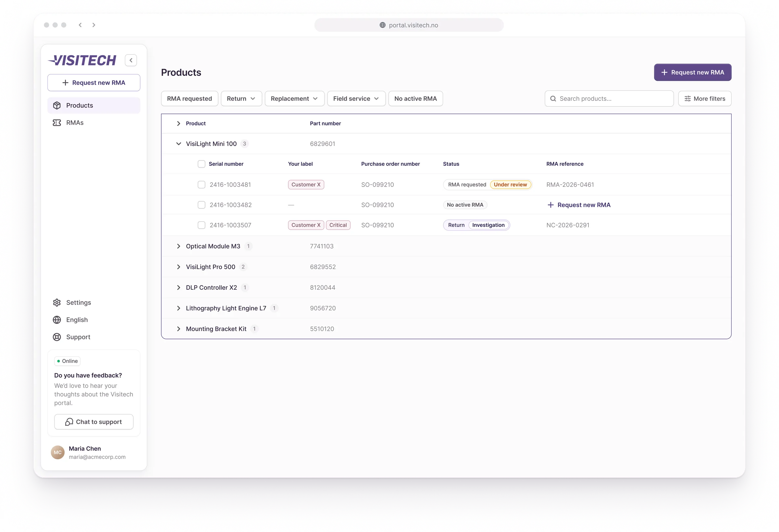779x532 pixels.
Task: Click sidebar Request new RMA button
Action: (94, 83)
